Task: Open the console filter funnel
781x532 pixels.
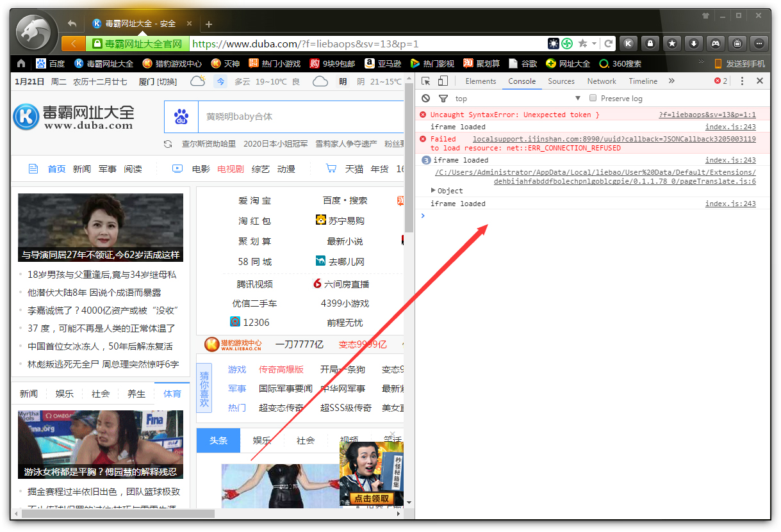Action: click(x=443, y=98)
